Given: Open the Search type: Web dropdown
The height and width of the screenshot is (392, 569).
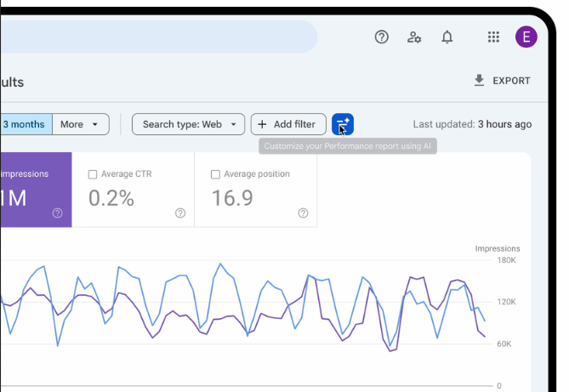Looking at the screenshot, I should tap(188, 124).
